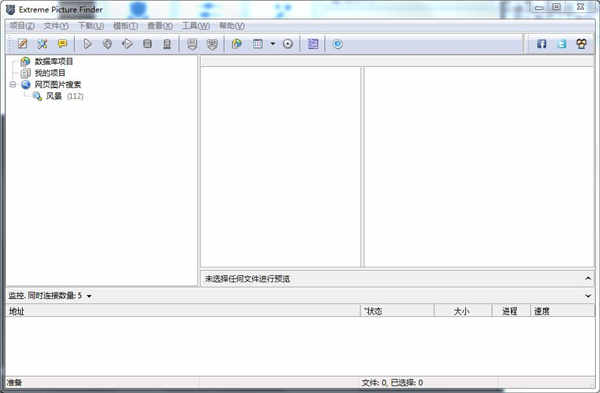
Task: Click the magnifier icon beside 风景
Action: pos(38,96)
